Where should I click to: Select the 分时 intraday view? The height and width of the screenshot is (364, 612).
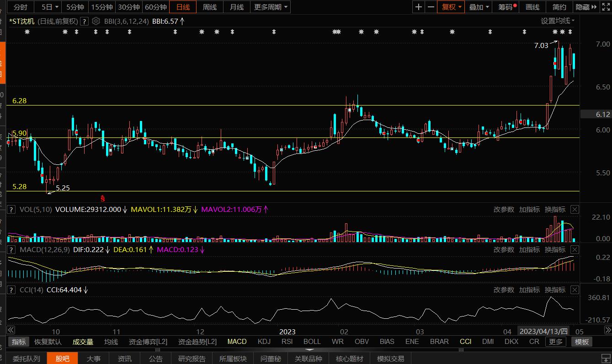tap(20, 7)
